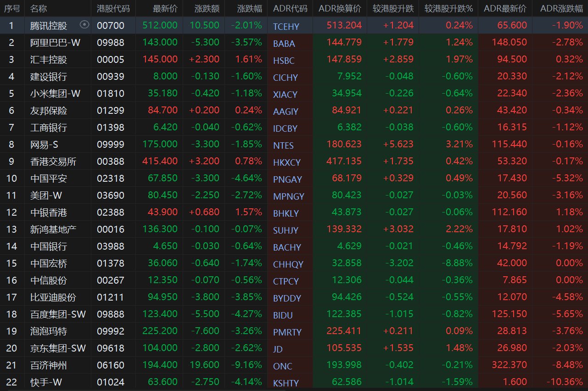The height and width of the screenshot is (391, 588).
Task: Open the 百济神州 stock name
Action: (49, 365)
